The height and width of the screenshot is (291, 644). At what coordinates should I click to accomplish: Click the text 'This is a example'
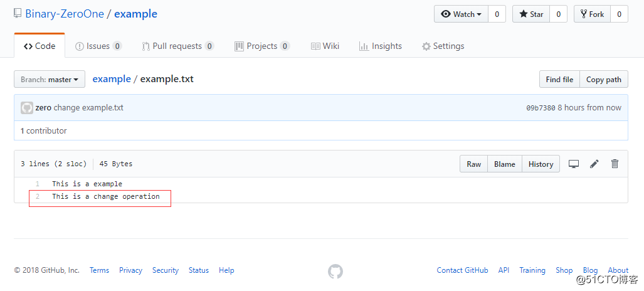click(87, 184)
